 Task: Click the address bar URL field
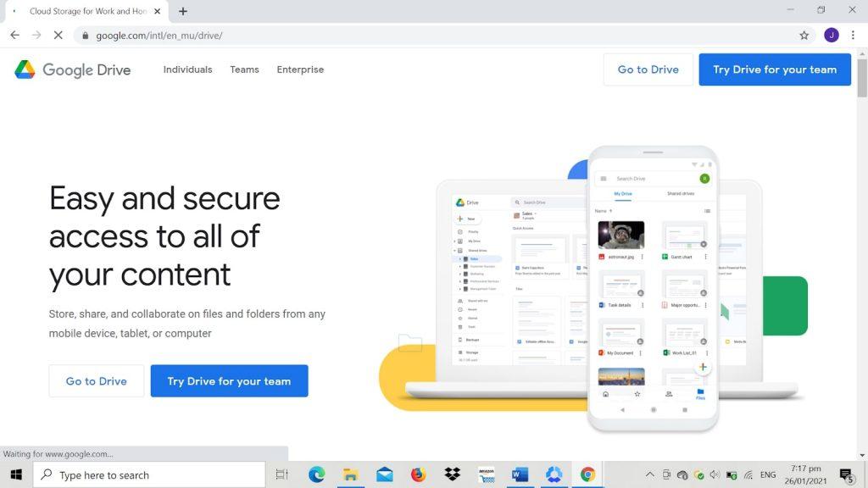coord(442,36)
